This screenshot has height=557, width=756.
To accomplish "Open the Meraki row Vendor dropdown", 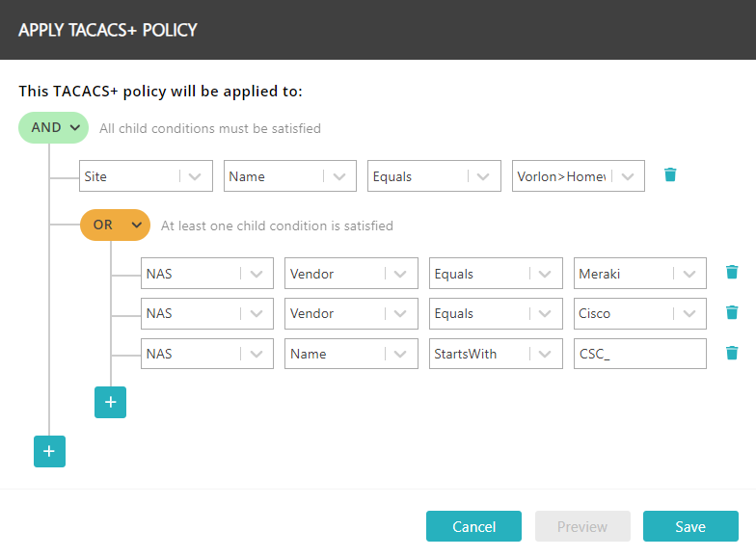I will pos(351,274).
